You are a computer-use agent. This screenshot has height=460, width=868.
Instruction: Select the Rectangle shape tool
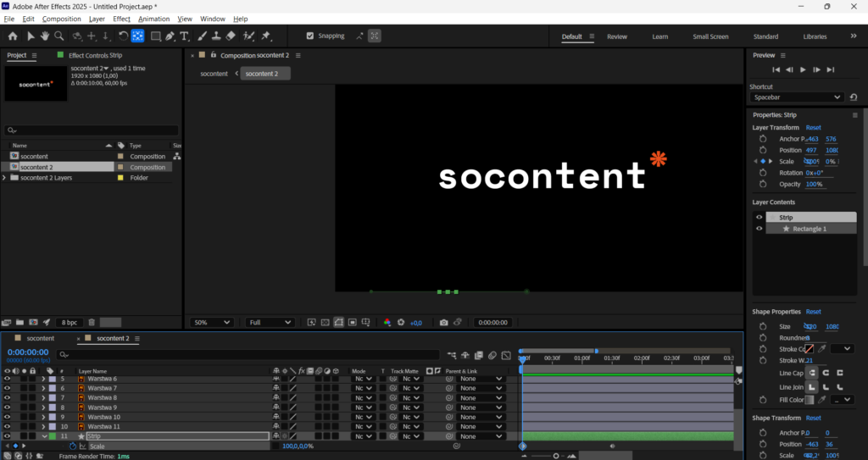tap(156, 36)
